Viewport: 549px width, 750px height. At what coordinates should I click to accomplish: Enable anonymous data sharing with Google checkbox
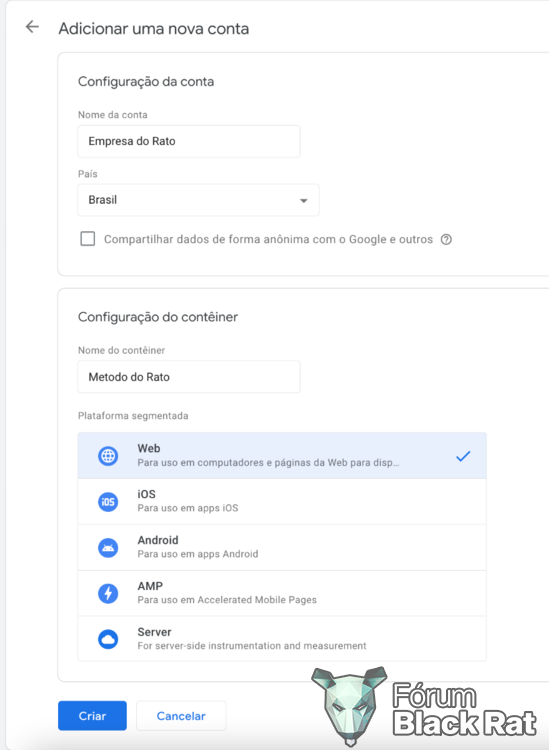[88, 239]
